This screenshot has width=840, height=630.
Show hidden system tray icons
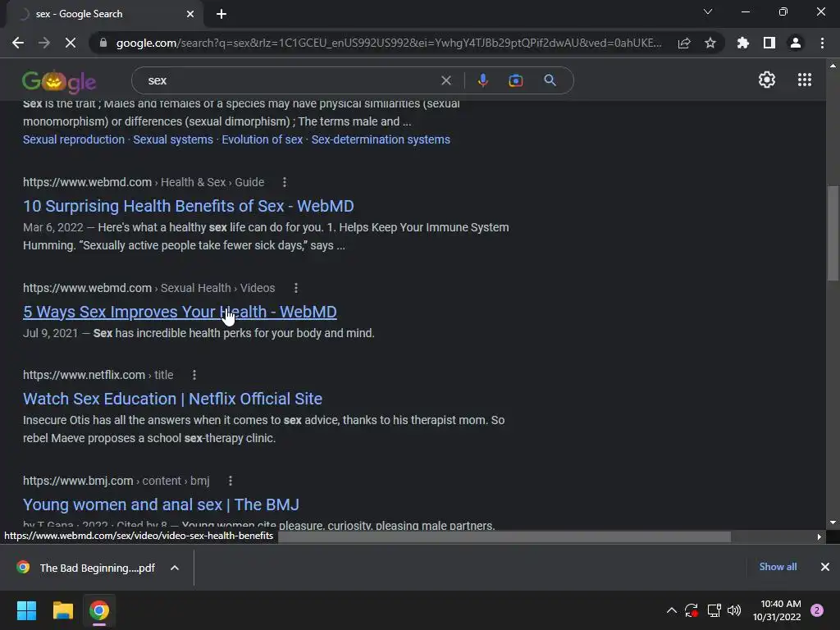tap(671, 610)
